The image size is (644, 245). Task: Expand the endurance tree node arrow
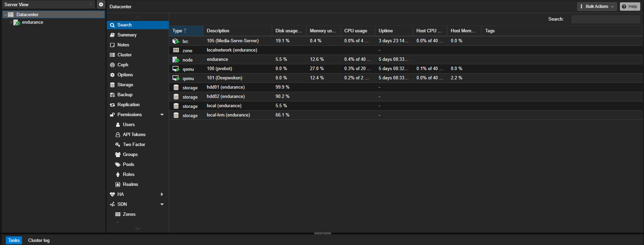(x=11, y=22)
